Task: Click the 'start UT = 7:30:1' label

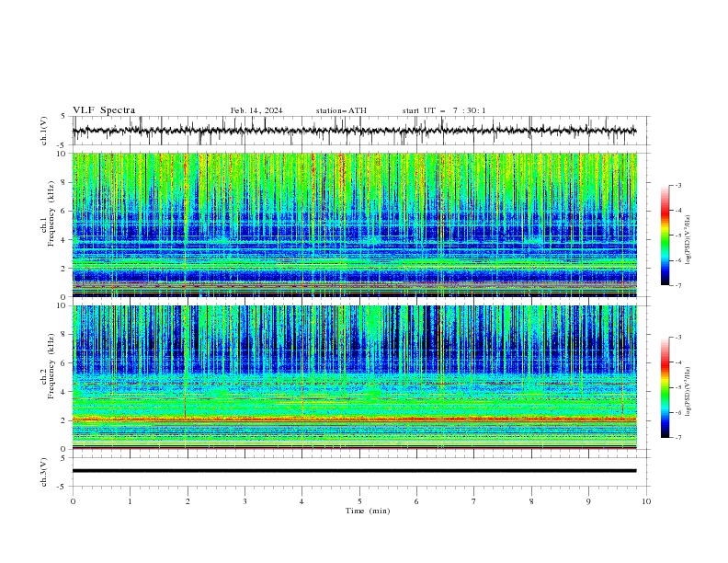Action: pyautogui.click(x=444, y=110)
